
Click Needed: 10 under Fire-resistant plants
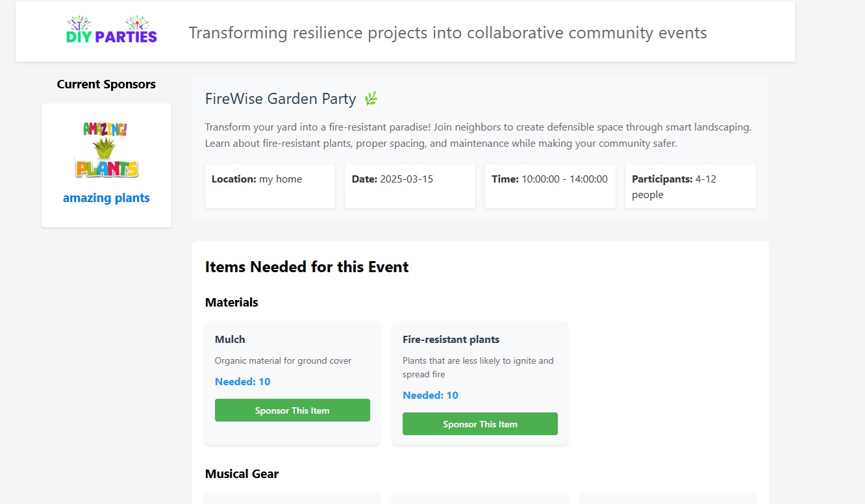pyautogui.click(x=430, y=396)
